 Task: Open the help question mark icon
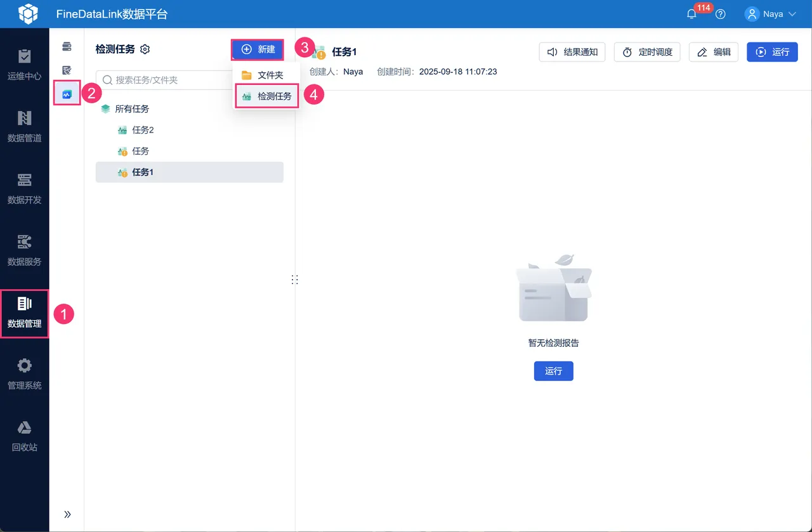click(x=721, y=14)
